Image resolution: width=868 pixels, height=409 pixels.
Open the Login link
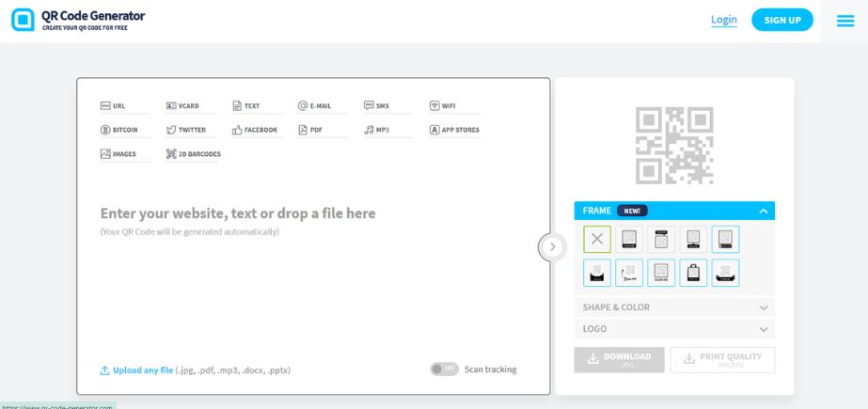click(723, 20)
